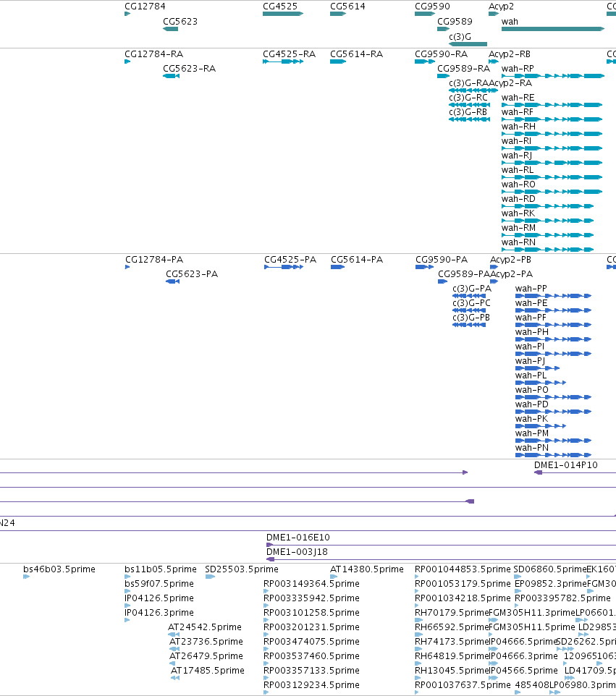Click EST bs11b05.5prime
The height and width of the screenshot is (696, 616).
[x=160, y=569]
